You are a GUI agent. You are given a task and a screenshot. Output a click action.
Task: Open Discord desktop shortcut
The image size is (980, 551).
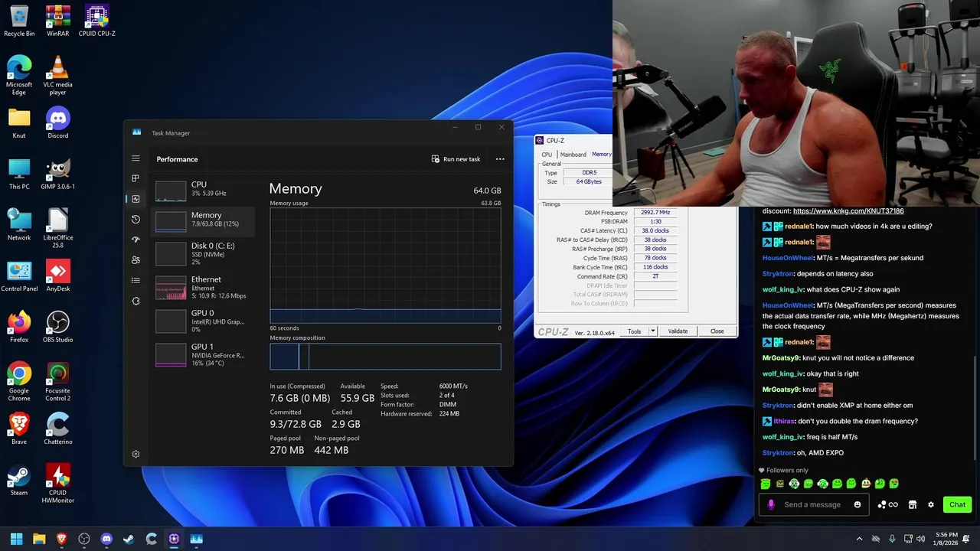point(57,123)
